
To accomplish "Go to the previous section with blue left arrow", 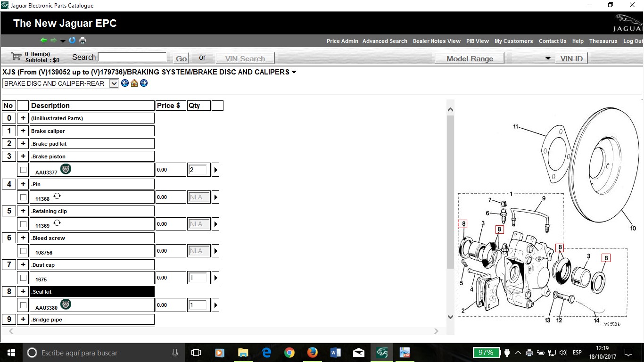I will [125, 83].
